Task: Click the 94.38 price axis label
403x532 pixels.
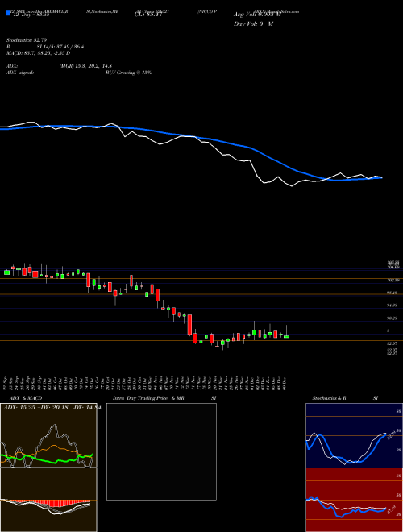Action: [x=393, y=305]
